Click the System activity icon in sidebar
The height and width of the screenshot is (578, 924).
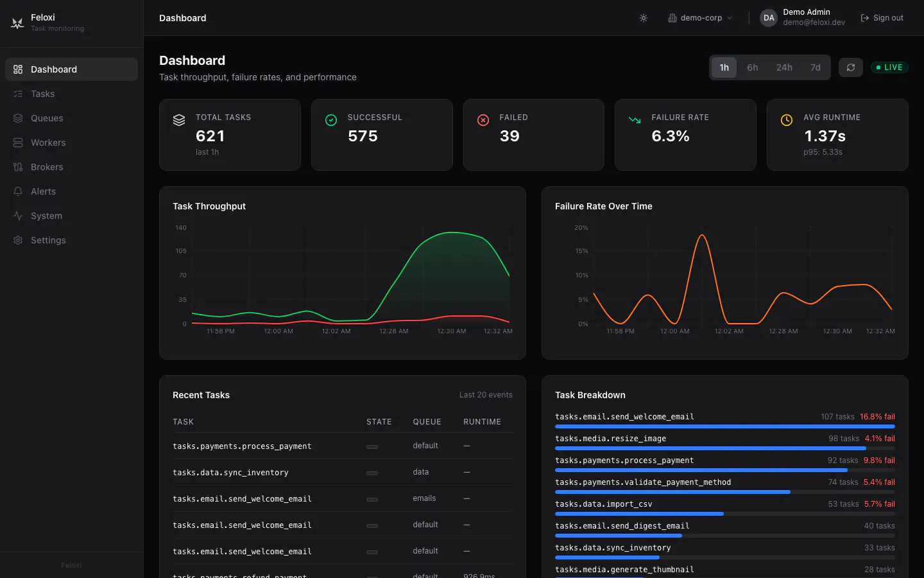coord(18,216)
